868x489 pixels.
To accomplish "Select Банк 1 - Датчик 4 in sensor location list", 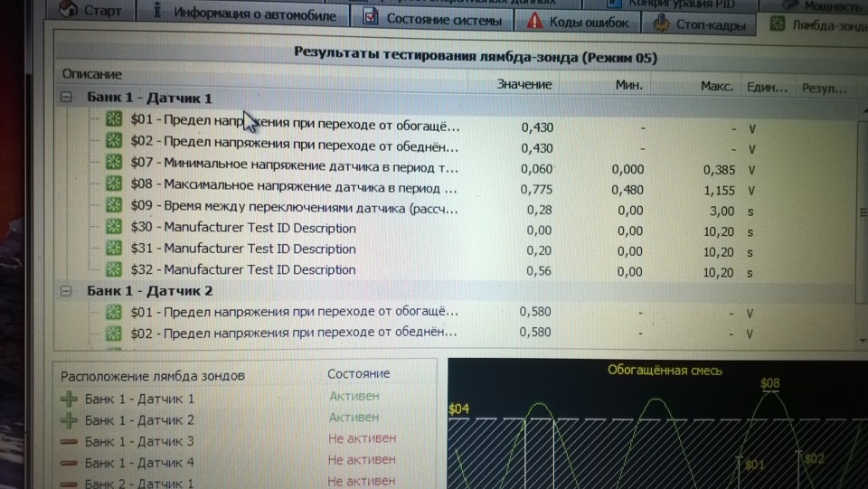I will tap(139, 463).
